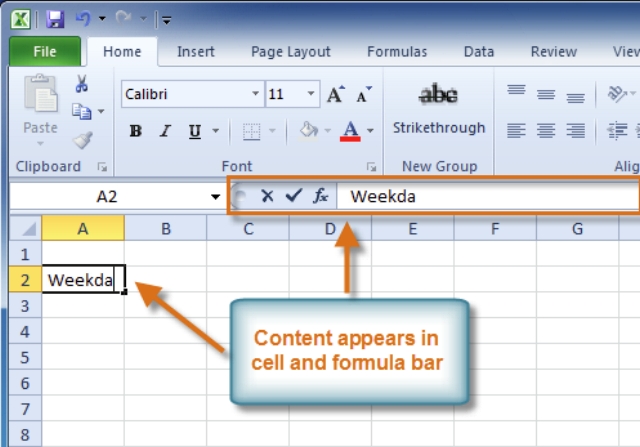
Task: Go to the Page Layout tab
Action: (291, 51)
